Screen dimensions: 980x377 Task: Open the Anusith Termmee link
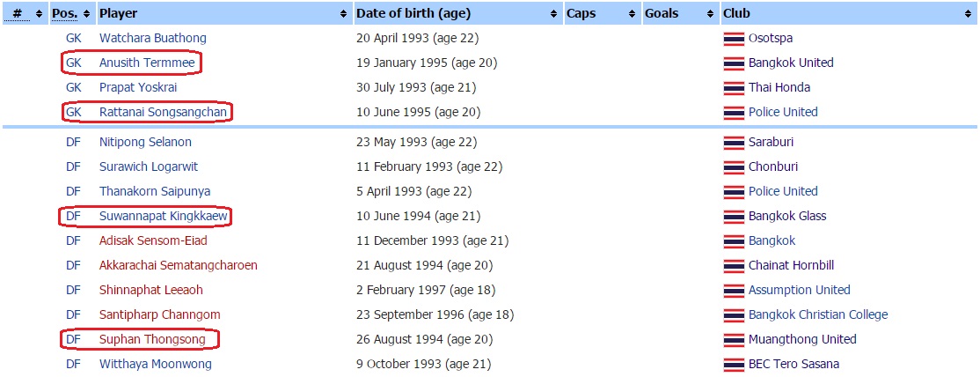(146, 63)
